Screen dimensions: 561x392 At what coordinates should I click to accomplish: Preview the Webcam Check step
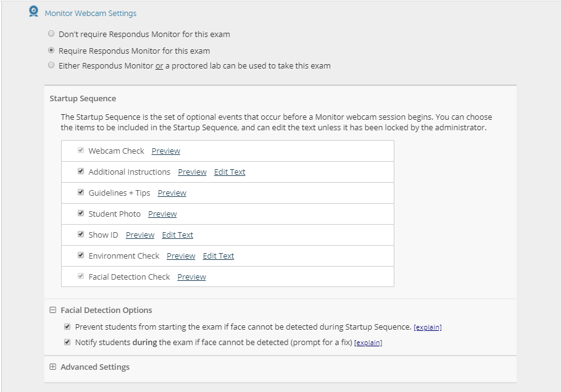(x=166, y=151)
